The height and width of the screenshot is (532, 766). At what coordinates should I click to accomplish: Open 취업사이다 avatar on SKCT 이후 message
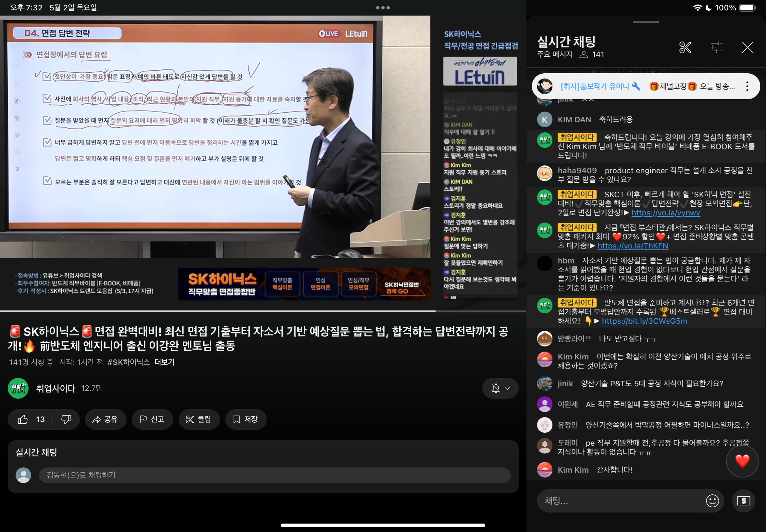(545, 197)
